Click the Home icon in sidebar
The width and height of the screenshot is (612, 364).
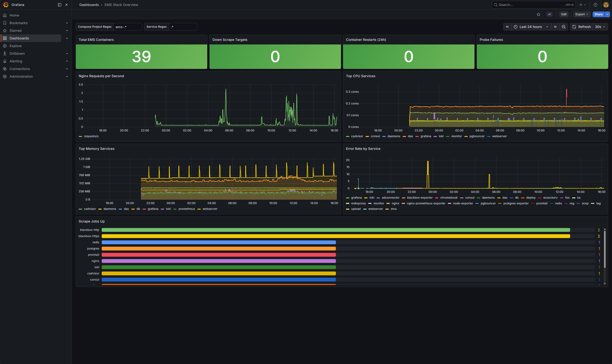pos(5,15)
